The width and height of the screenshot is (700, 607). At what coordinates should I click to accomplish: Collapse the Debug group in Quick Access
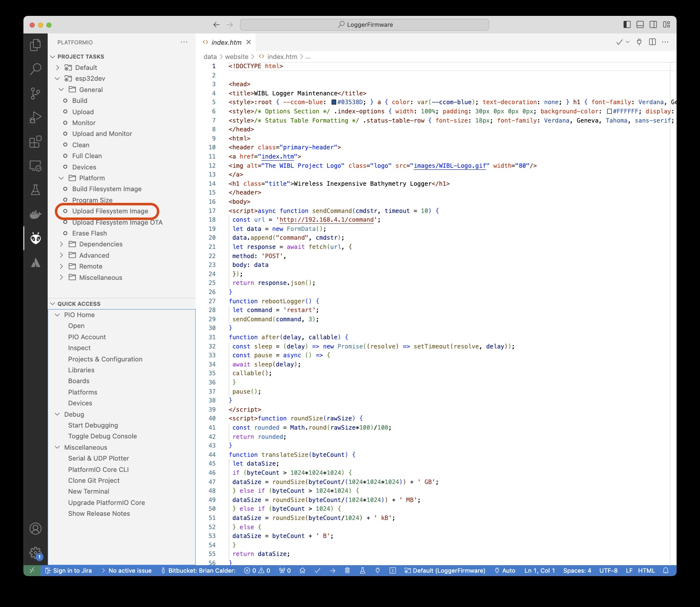[58, 414]
